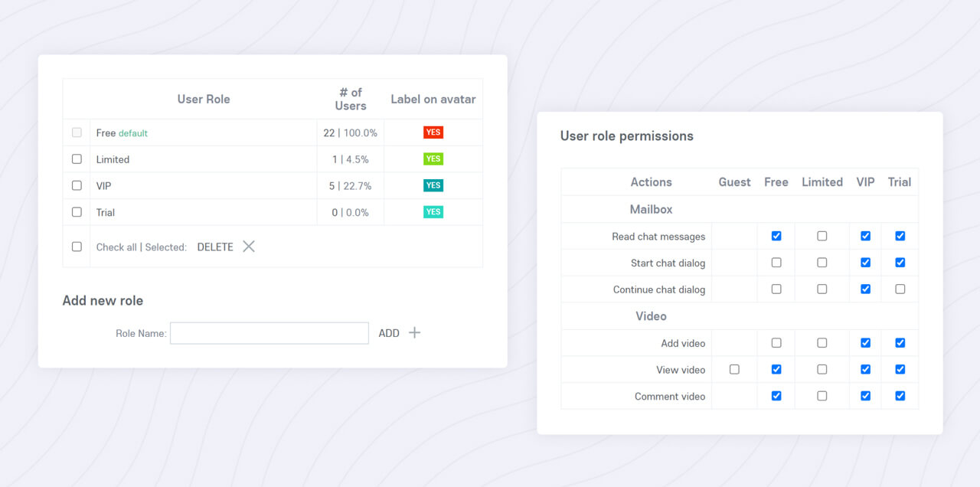Click the turquoise YES label for Trial role
Image resolution: width=980 pixels, height=487 pixels.
point(433,212)
